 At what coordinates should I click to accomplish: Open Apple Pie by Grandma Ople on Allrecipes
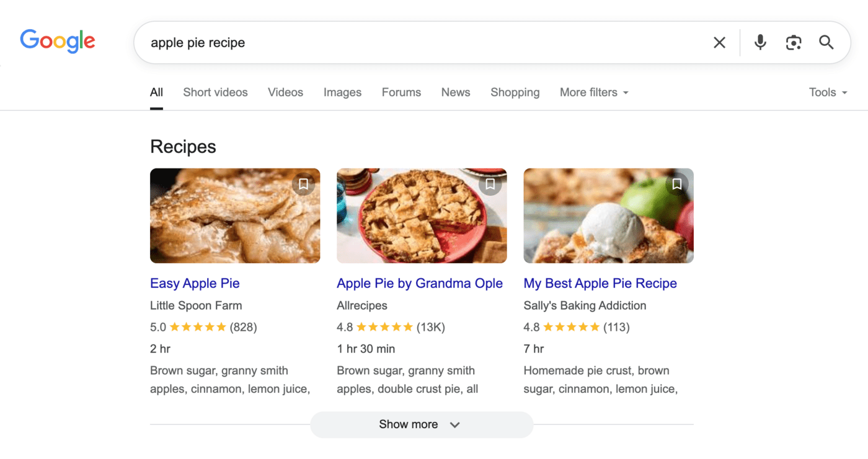point(419,283)
